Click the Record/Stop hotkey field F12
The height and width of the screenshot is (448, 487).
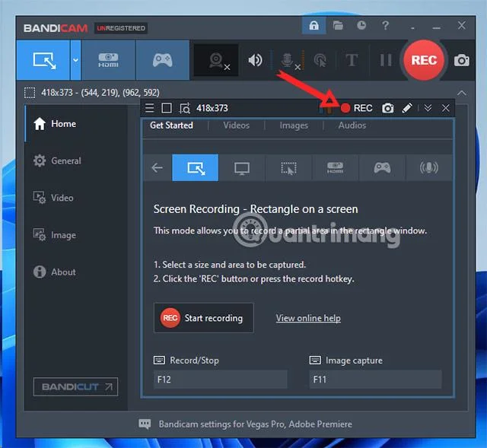[x=220, y=380]
